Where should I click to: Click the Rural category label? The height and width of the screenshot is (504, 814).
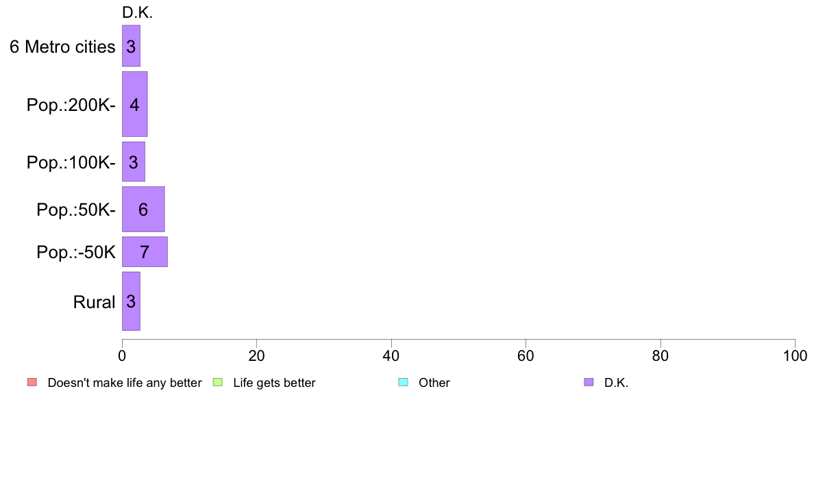94,302
